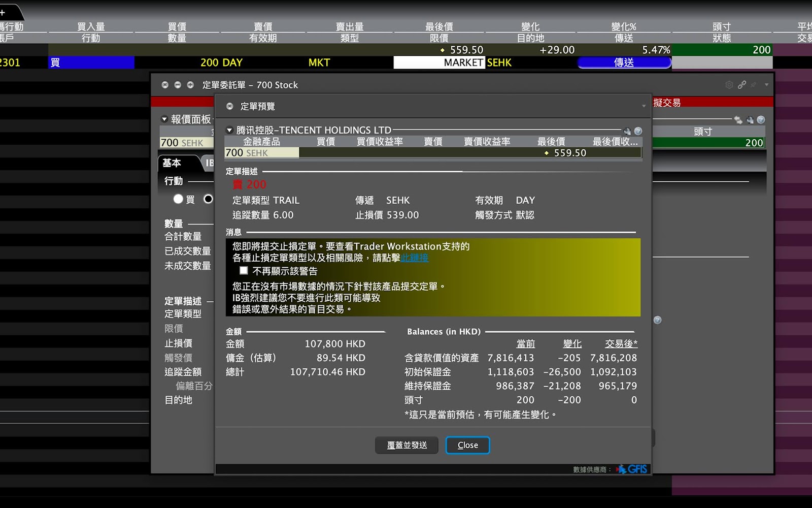Click blue 傳送 button in order row

tap(624, 62)
